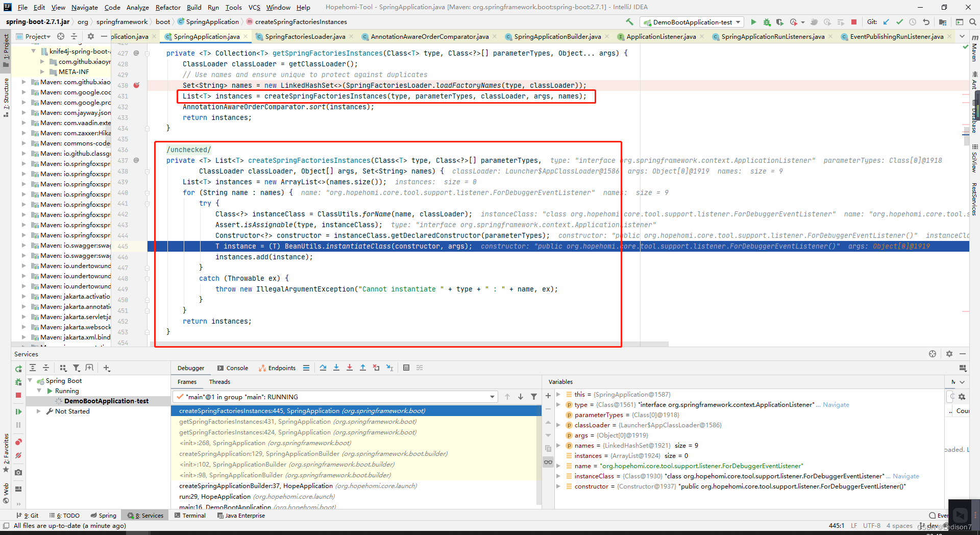Collapse the Running node in Services
Viewport: 980px width, 535px height.
point(39,391)
